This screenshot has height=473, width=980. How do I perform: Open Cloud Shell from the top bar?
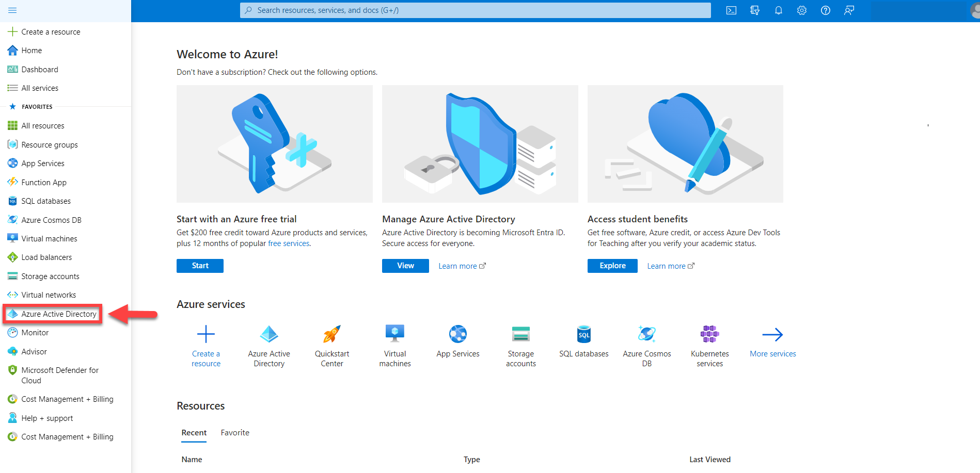pos(731,10)
